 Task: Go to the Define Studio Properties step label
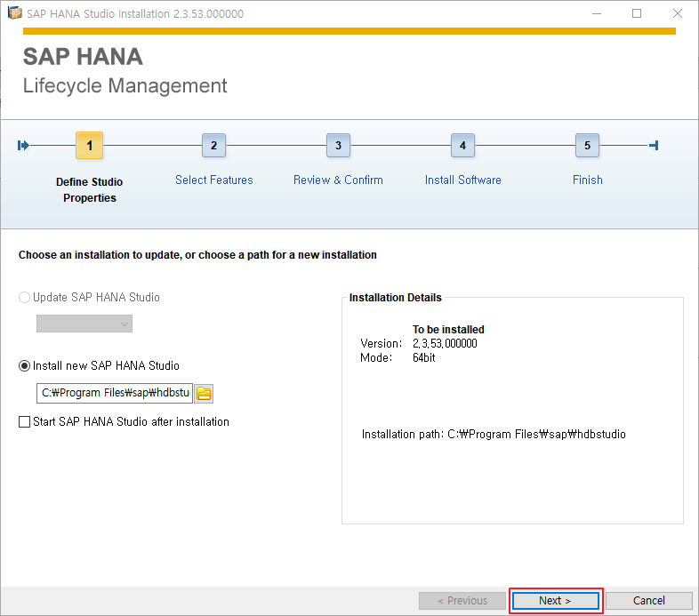tap(89, 190)
